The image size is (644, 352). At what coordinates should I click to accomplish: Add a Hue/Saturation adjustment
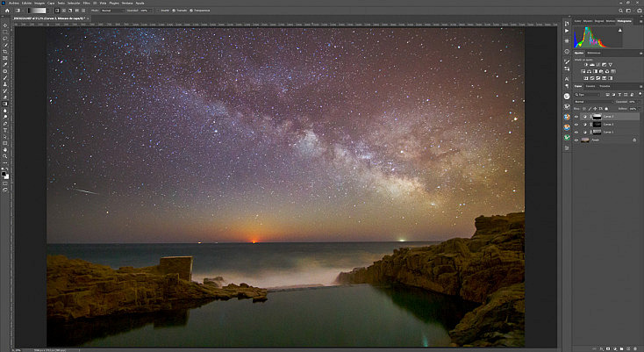point(583,71)
